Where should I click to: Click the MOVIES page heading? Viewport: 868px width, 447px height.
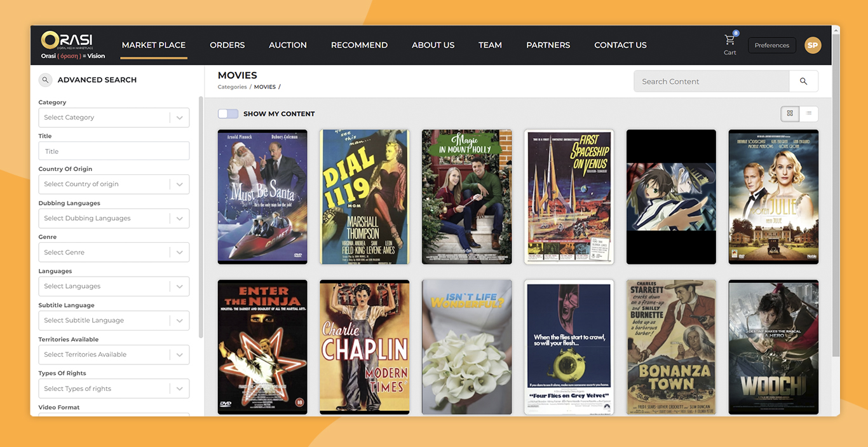(x=238, y=75)
